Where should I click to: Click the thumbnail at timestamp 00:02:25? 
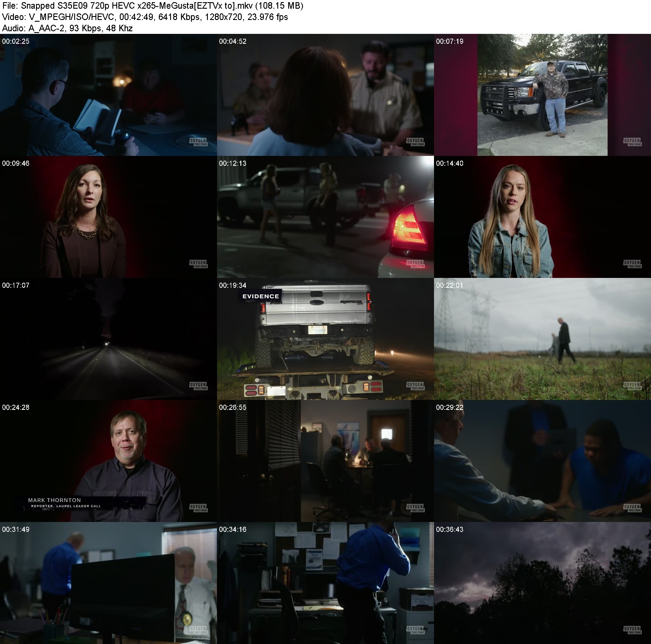pyautogui.click(x=108, y=95)
